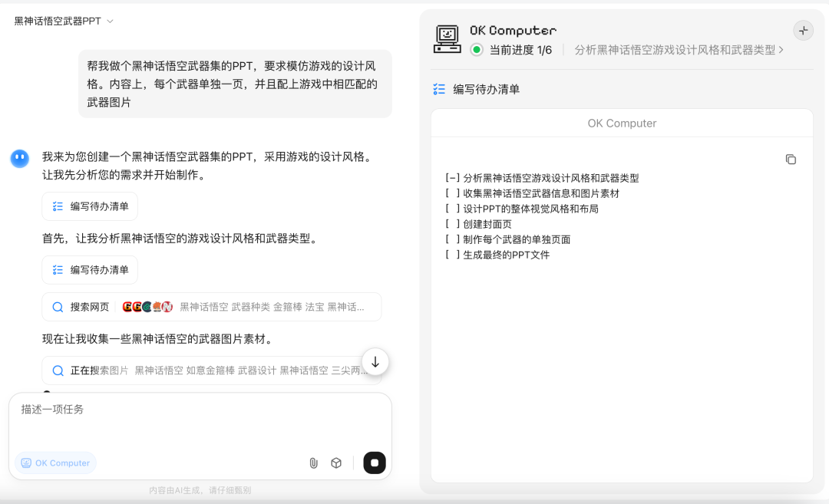Expand progress step 分析黑神话悟空游戏设计风格和武器类型
Viewport: 829px width, 504px height.
tap(679, 50)
